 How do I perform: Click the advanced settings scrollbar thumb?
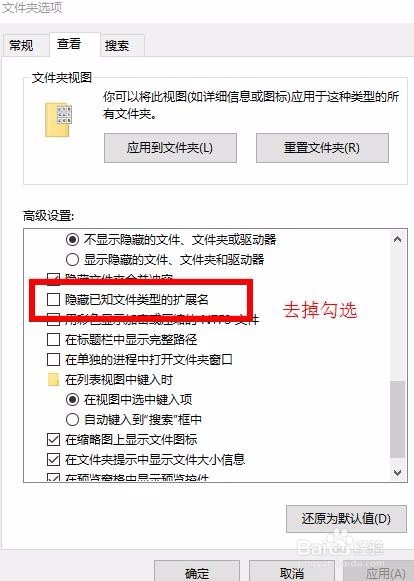[x=397, y=420]
